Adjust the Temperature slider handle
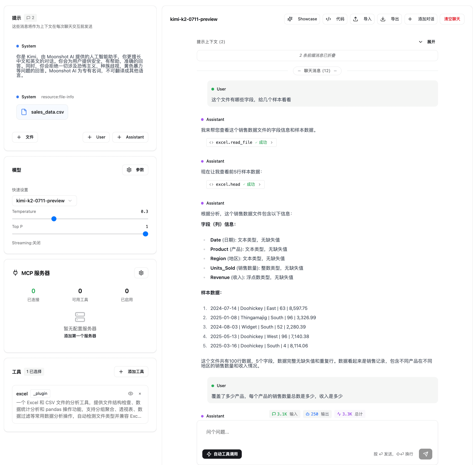Screen dimensions: 476x465 tap(54, 219)
